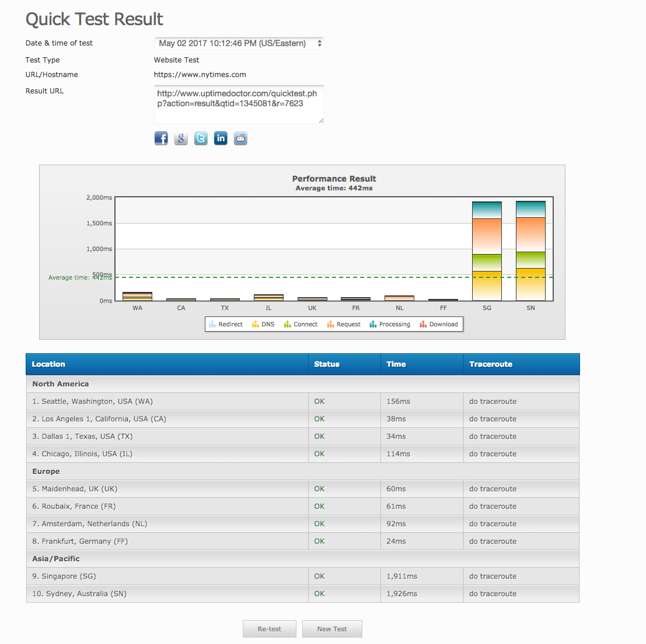The width and height of the screenshot is (646, 644).
Task: Share result via Google icon
Action: click(181, 138)
